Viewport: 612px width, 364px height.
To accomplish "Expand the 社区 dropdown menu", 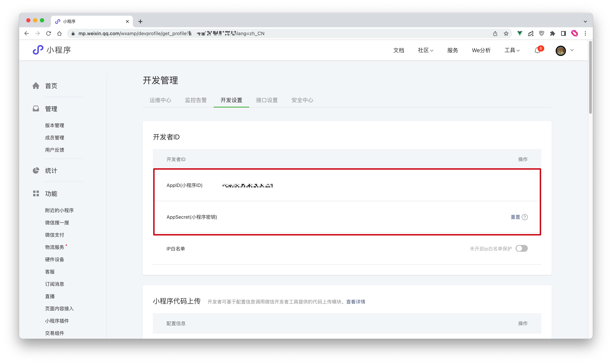I will tap(425, 50).
